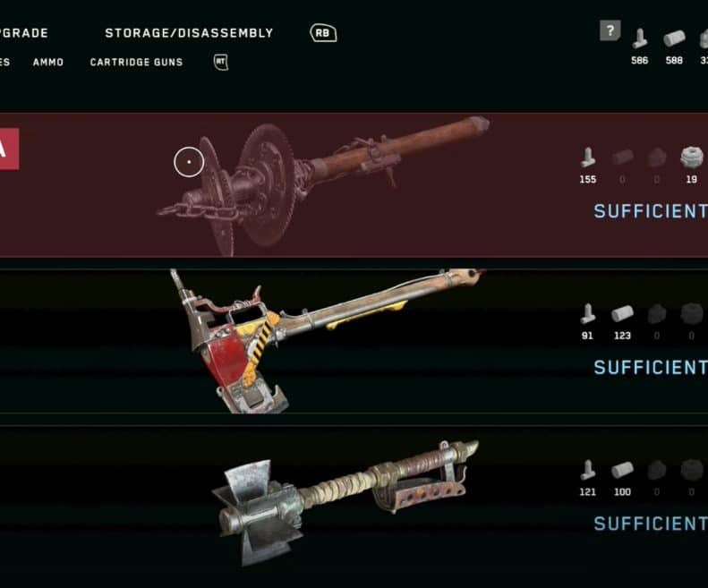Click the cylinder resource icon showing 588
Screen dimensions: 708x588
click(674, 38)
